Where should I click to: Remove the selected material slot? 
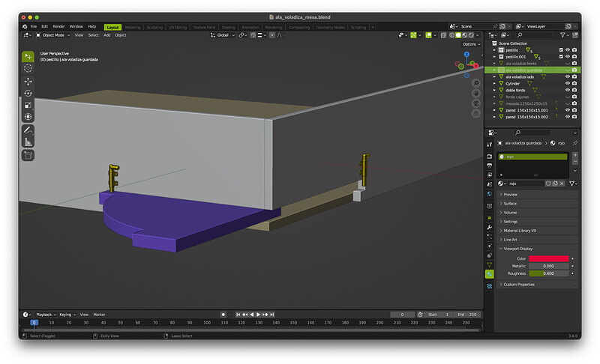coord(575,162)
